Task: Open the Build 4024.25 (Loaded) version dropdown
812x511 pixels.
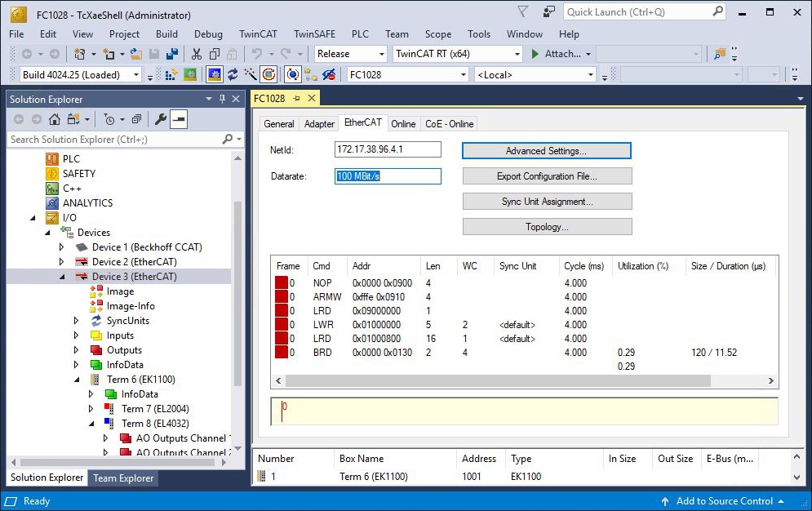Action: tap(136, 75)
